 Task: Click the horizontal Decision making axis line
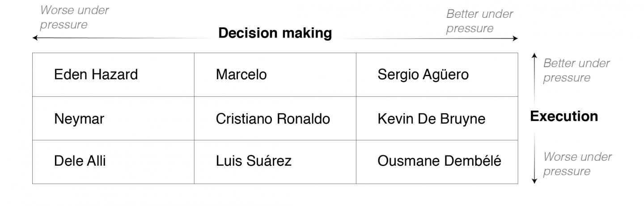pyautogui.click(x=134, y=39)
